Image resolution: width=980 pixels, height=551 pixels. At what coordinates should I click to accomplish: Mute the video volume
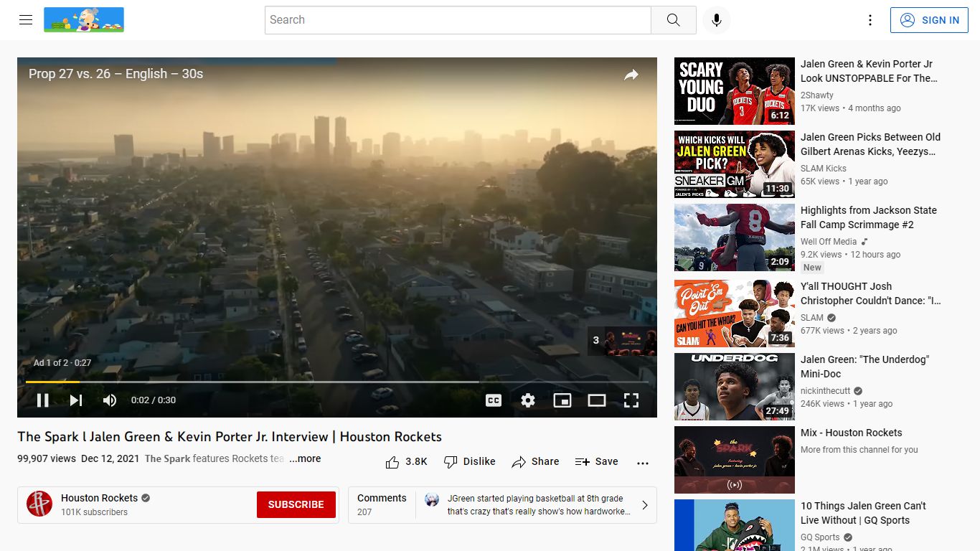point(110,400)
